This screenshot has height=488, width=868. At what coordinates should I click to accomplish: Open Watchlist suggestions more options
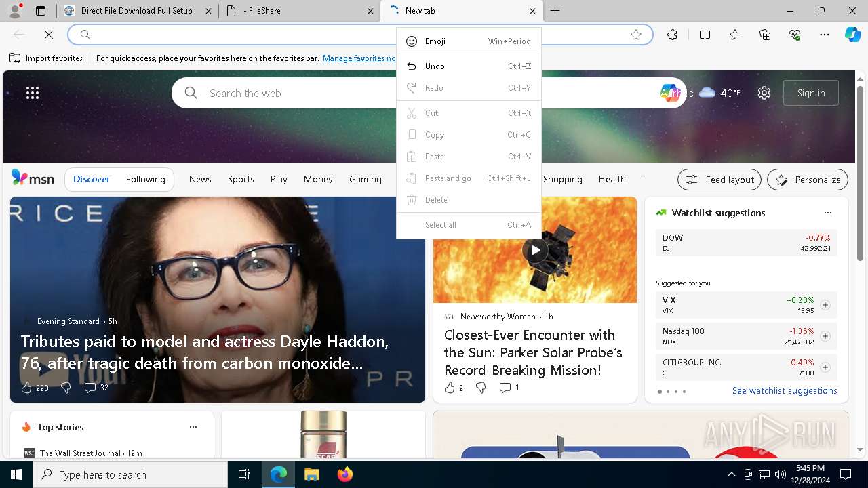(828, 213)
